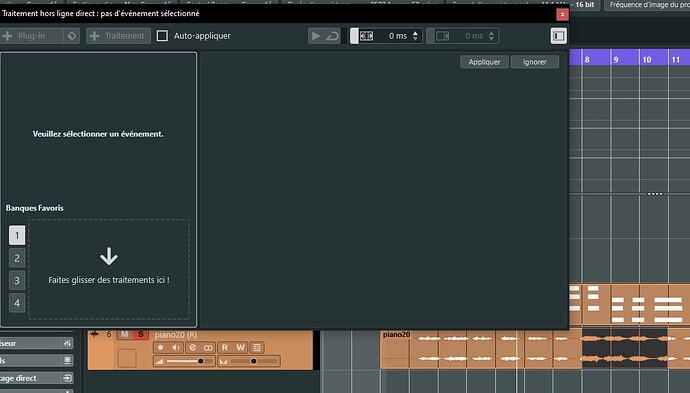Click ruler bar marker 10
The height and width of the screenshot is (393, 690).
tap(646, 59)
